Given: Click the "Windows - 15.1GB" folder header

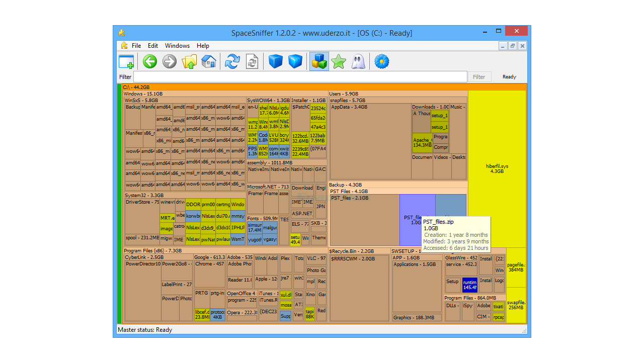Looking at the screenshot, I should [225, 94].
